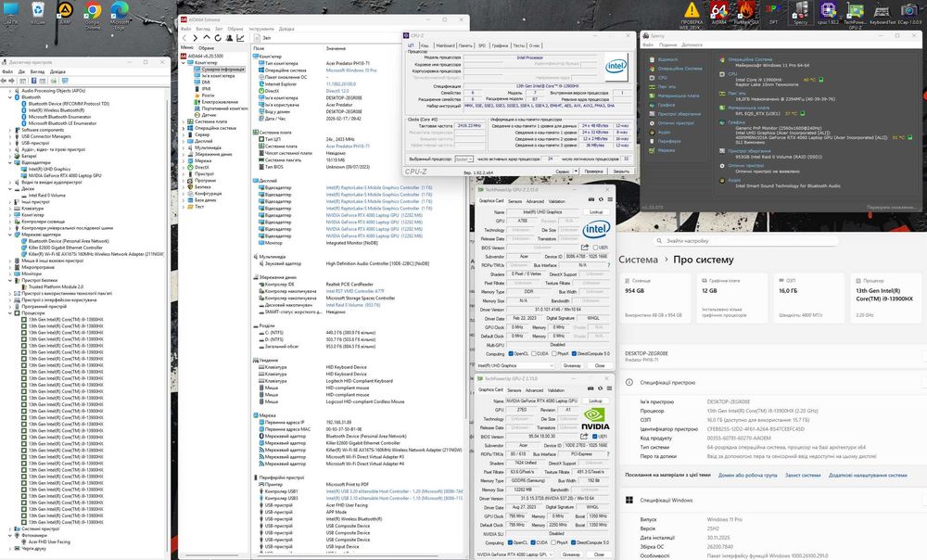Toggle DirectCompute 5.0 in the Intel GPU-Z window
This screenshot has width=927, height=560.
[574, 353]
